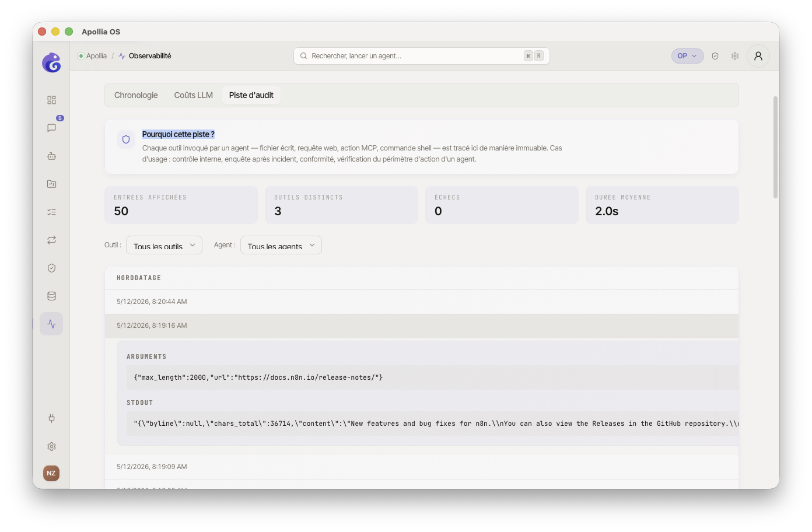The width and height of the screenshot is (812, 532).
Task: Expand the 8:20:44 AM audit entry
Action: [421, 302]
